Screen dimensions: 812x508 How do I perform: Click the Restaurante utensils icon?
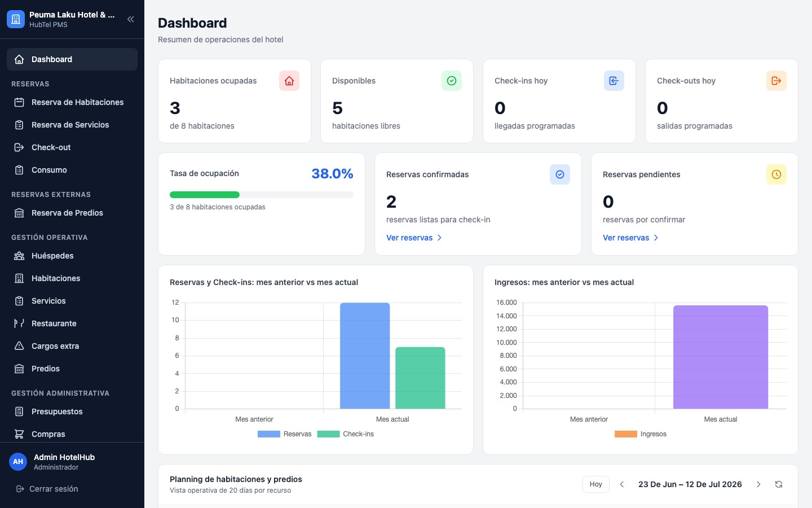19,323
